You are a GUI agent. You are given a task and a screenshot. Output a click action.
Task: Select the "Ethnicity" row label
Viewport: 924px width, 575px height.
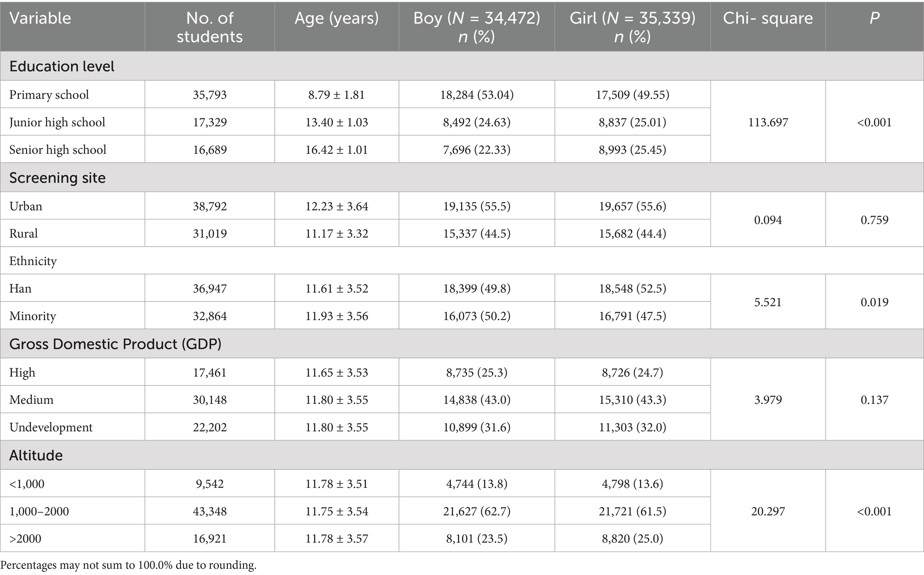tap(33, 261)
